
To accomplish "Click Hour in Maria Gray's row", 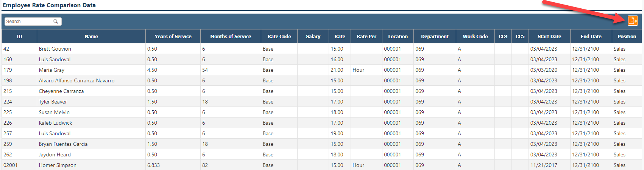I will (x=358, y=70).
